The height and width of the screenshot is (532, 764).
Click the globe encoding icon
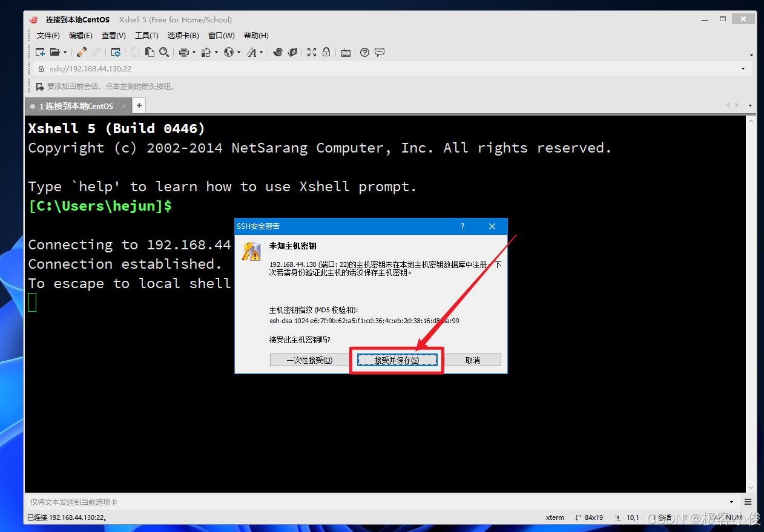pyautogui.click(x=228, y=53)
